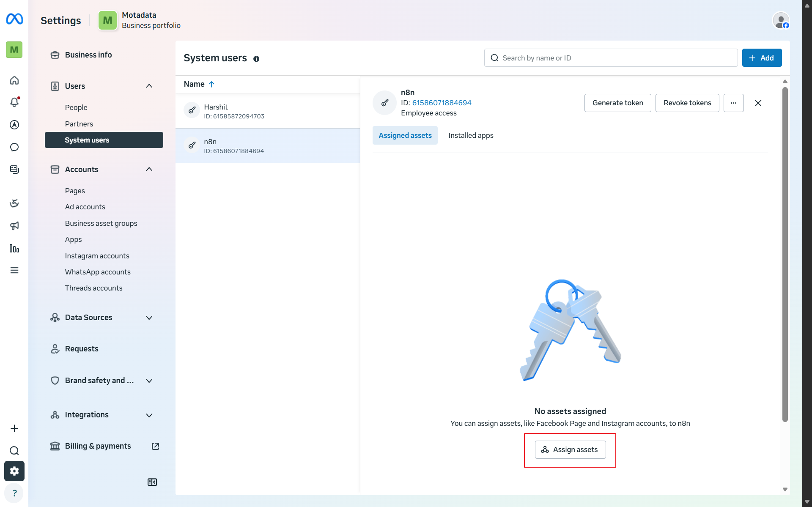The width and height of the screenshot is (812, 507).
Task: Open Pages under Accounts
Action: click(x=75, y=191)
